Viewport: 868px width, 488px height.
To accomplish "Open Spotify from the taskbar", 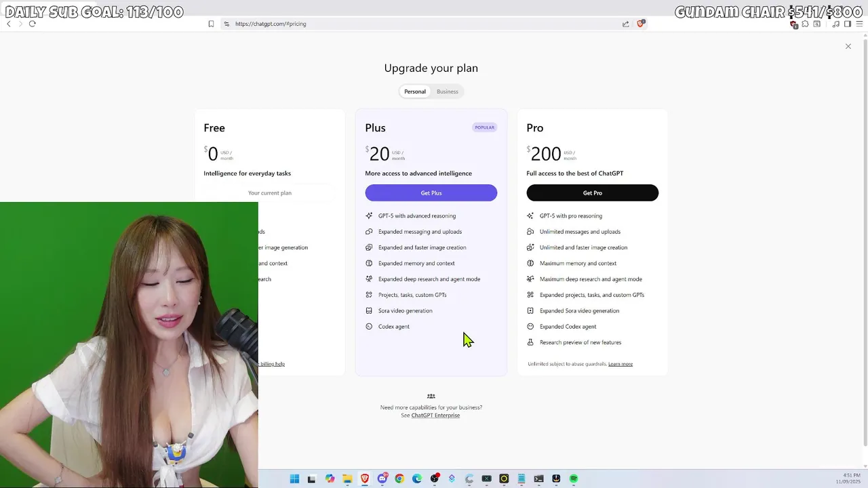I will (574, 479).
